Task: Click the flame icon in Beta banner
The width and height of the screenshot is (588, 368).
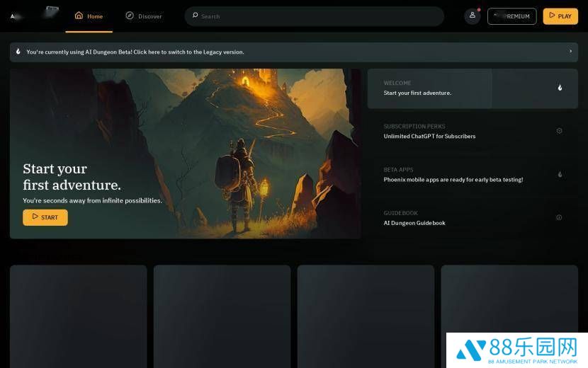Action: (x=18, y=52)
